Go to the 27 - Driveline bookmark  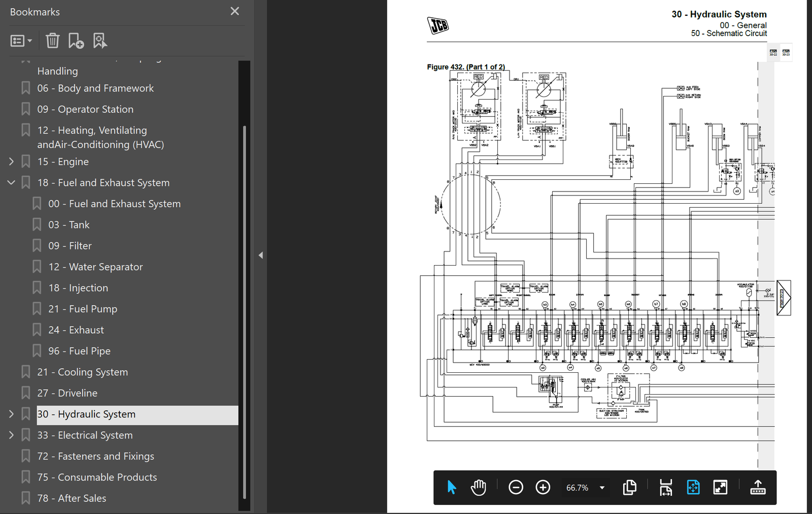(67, 393)
